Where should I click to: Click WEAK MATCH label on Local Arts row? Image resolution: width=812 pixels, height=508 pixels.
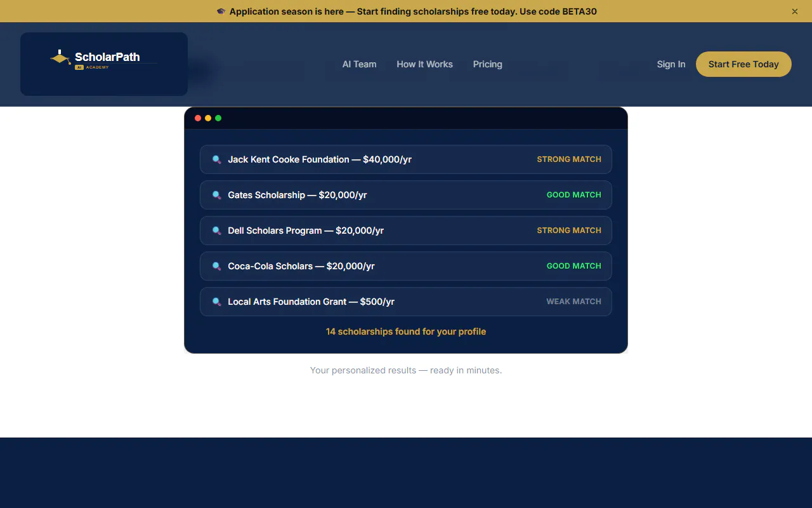tap(574, 302)
